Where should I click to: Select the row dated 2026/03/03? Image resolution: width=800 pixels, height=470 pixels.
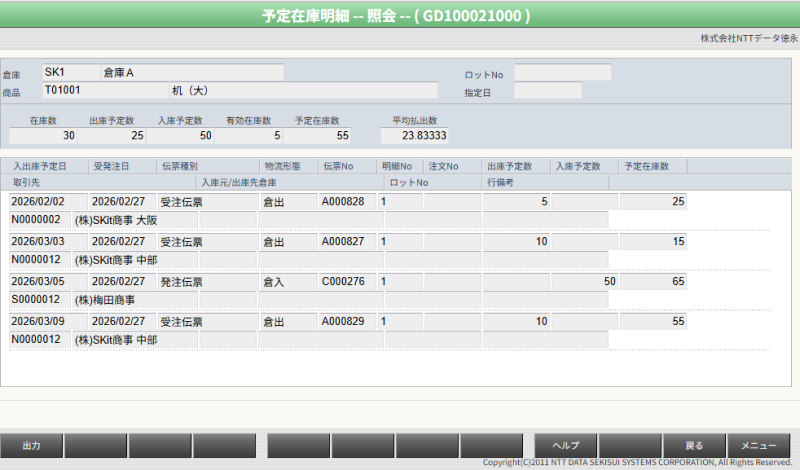click(38, 242)
